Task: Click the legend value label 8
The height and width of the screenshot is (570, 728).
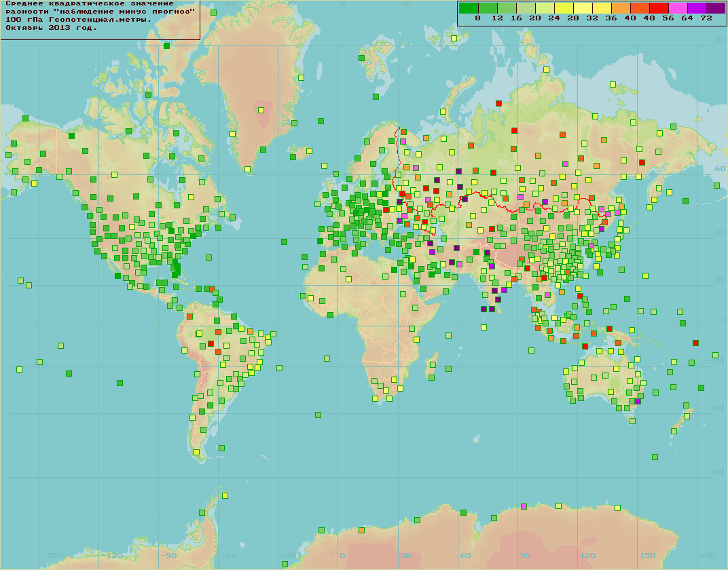Action: coord(478,18)
